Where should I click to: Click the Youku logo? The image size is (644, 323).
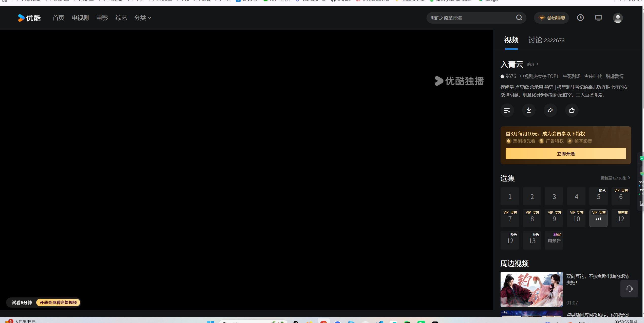[29, 18]
